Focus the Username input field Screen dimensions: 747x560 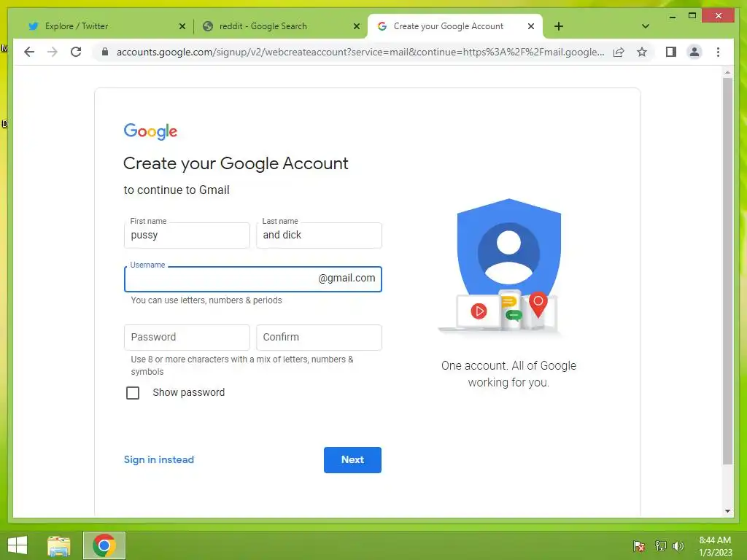(252, 279)
